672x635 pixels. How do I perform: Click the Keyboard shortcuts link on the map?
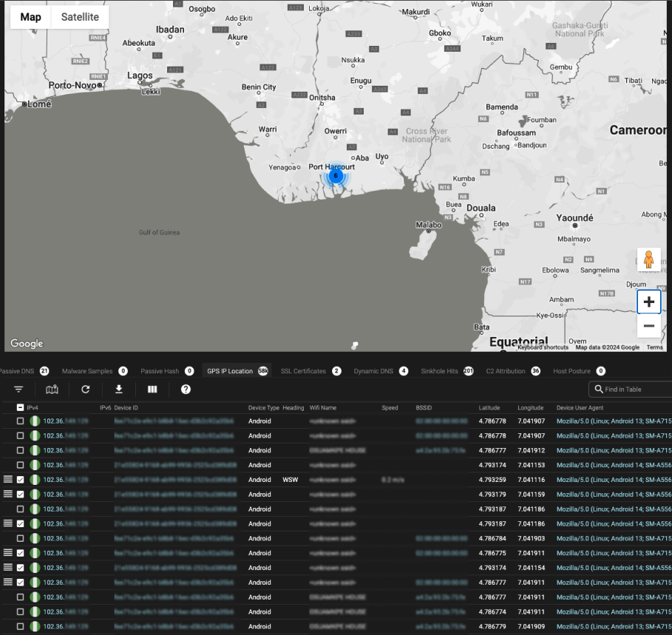click(x=543, y=347)
